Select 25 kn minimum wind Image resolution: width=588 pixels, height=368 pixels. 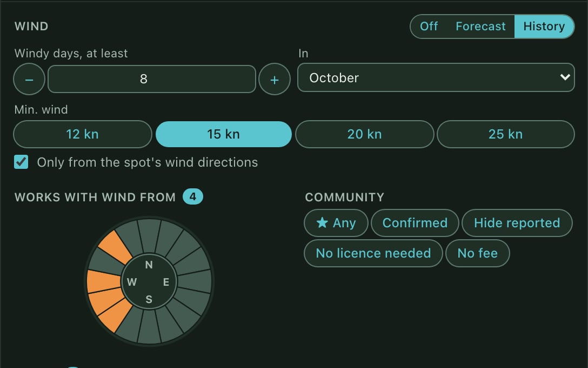[x=505, y=134]
